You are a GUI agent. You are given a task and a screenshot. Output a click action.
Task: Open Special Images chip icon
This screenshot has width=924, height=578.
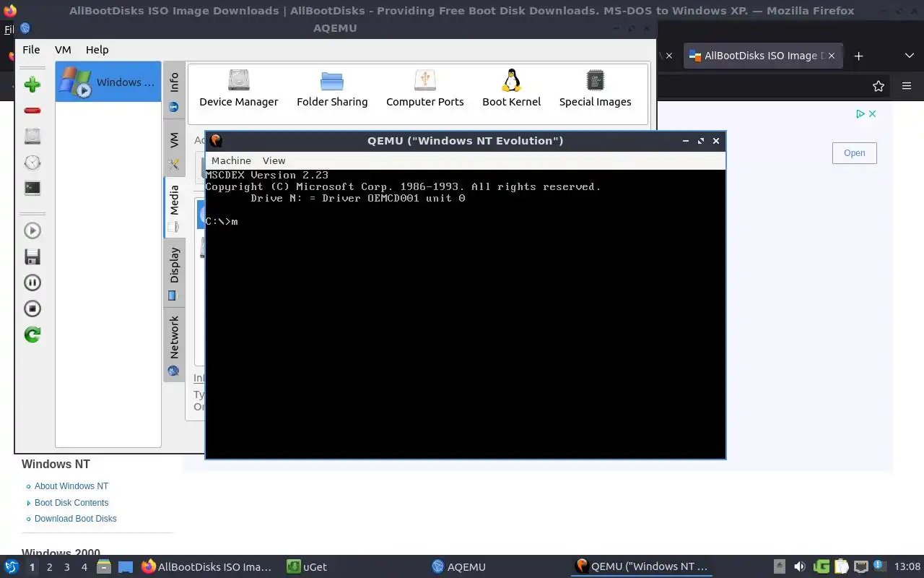click(595, 88)
